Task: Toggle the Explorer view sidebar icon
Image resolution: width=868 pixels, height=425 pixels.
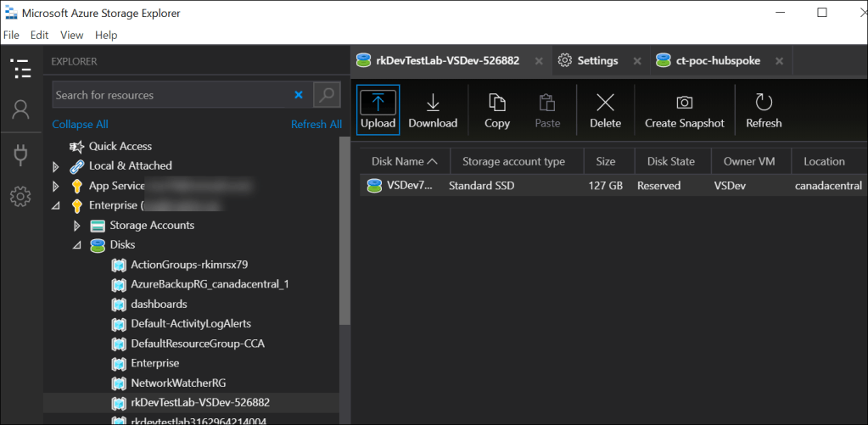Action: 20,68
